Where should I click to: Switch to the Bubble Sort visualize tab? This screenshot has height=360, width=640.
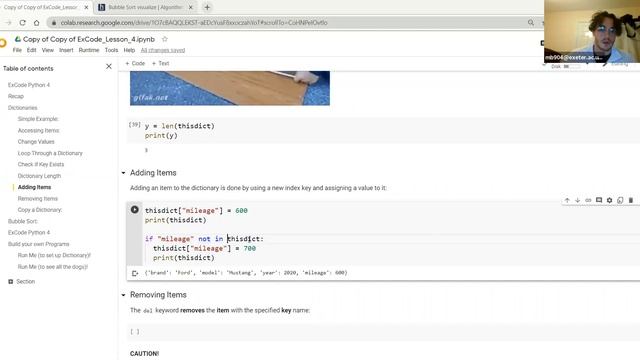(145, 7)
